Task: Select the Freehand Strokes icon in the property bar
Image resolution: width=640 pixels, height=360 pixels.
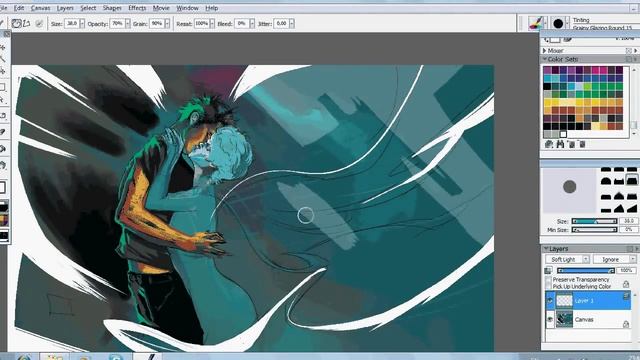Action: 16,24
